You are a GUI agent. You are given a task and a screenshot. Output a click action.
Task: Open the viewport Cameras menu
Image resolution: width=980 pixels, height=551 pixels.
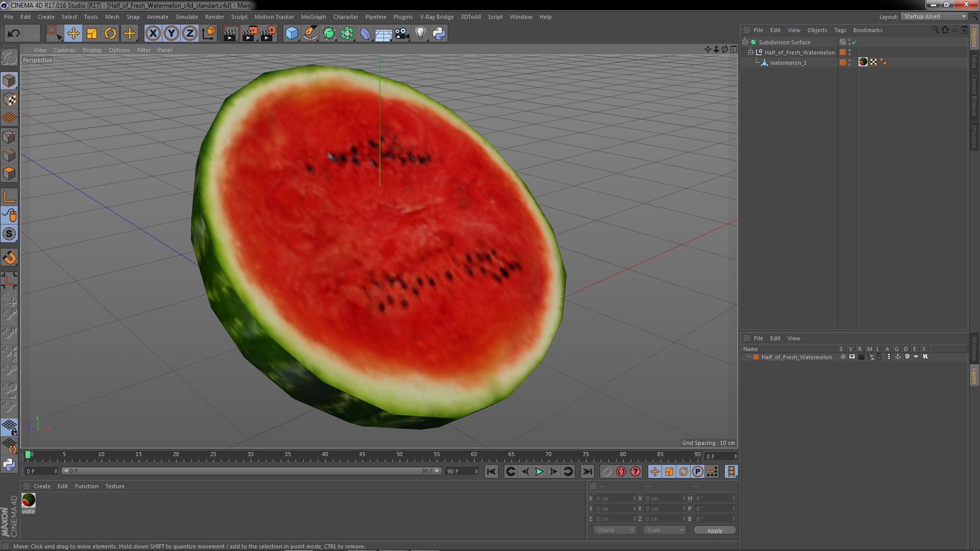[x=64, y=50]
